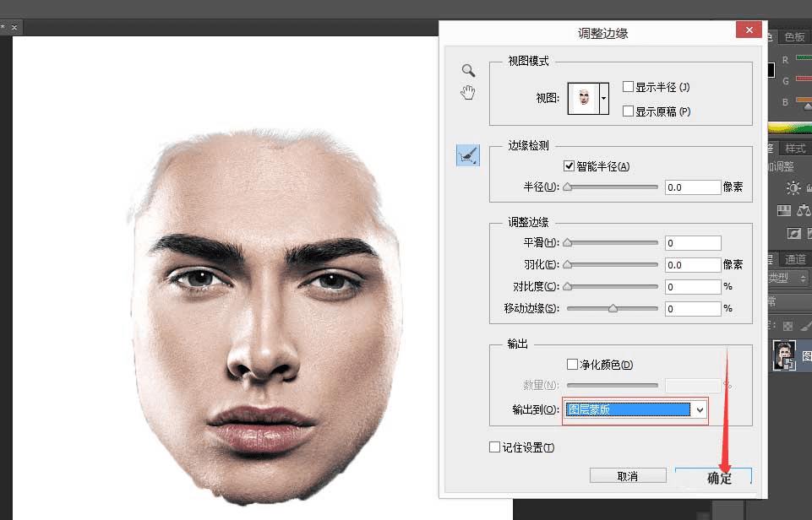Switch to the 通道 (Channels) tab
The height and width of the screenshot is (520, 812).
[x=794, y=259]
